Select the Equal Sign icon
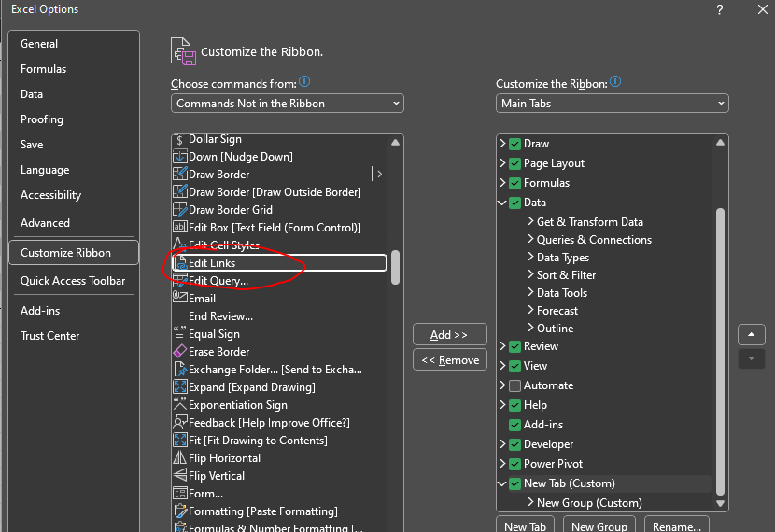Image resolution: width=775 pixels, height=532 pixels. (x=180, y=333)
